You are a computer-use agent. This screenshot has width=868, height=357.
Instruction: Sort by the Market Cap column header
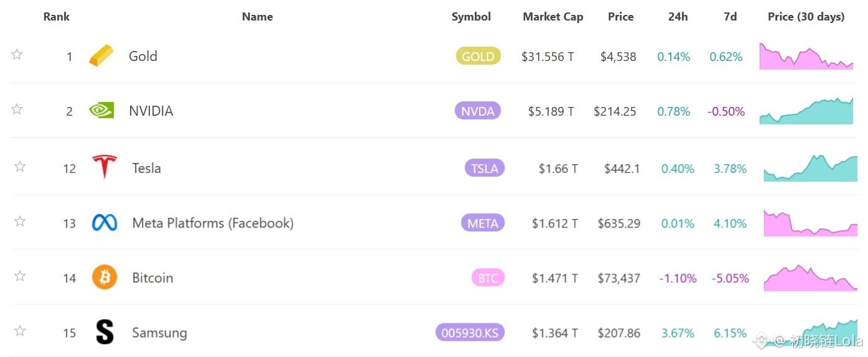(553, 17)
